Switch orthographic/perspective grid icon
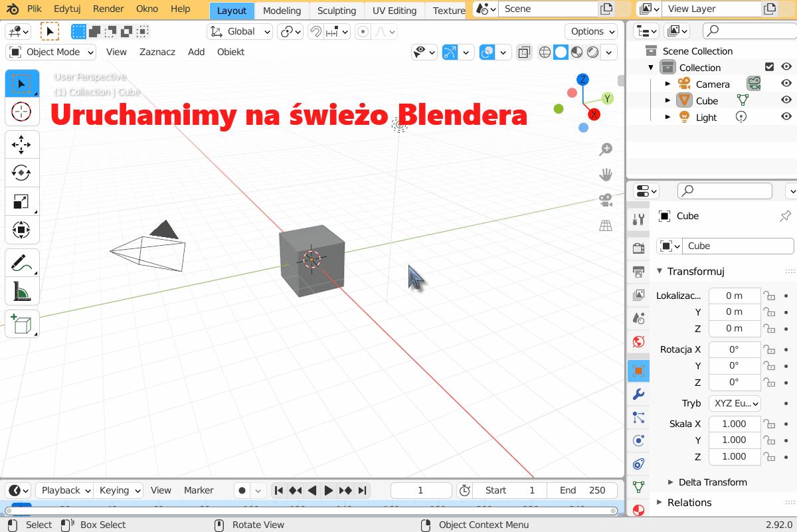Screen dimensions: 797x532 (x=605, y=226)
